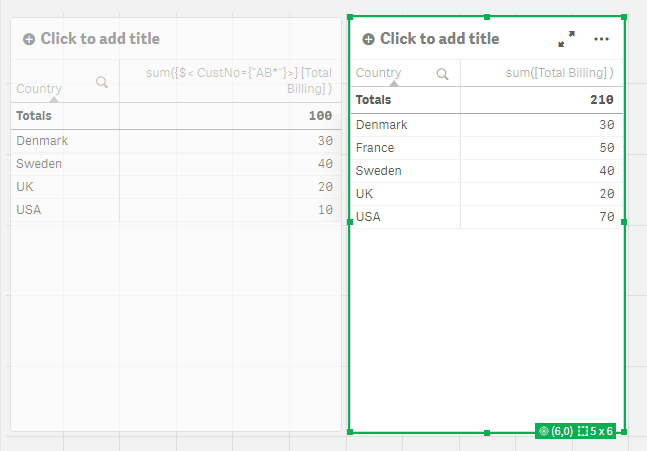Click the bottom-right green resize handle

pyautogui.click(x=624, y=432)
